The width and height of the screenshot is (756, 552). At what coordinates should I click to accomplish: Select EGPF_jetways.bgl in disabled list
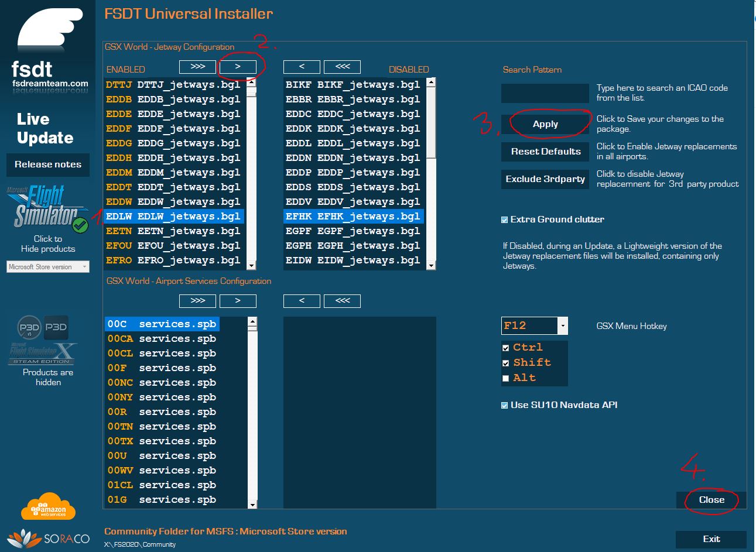(x=355, y=231)
